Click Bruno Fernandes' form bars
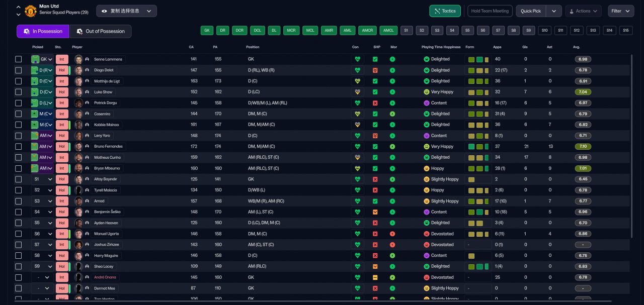Screen dimensions: 644x305 (x=478, y=147)
